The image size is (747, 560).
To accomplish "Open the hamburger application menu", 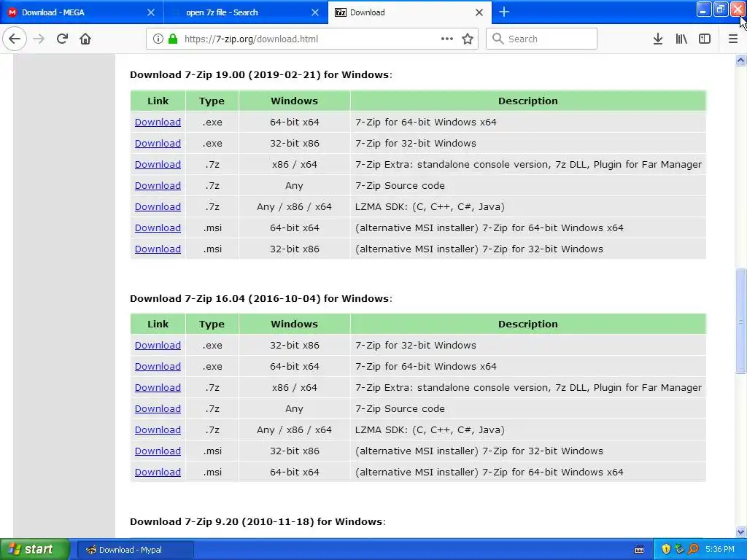I will click(733, 39).
